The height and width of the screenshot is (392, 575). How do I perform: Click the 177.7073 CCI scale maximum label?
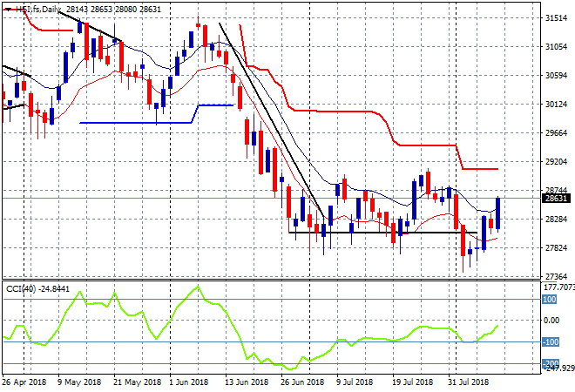(558, 287)
